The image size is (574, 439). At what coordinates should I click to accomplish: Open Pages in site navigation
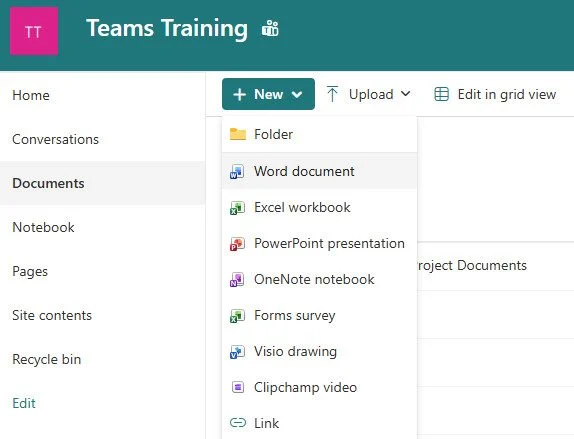[x=30, y=271]
